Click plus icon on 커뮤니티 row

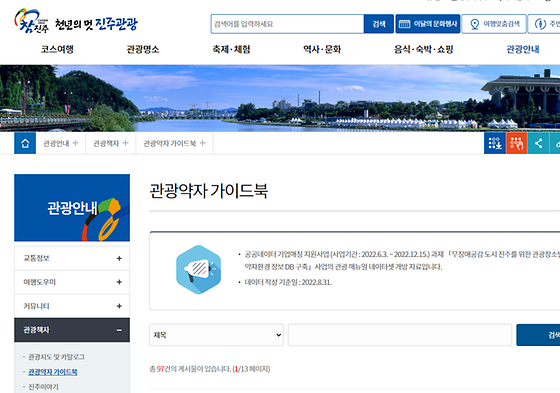[x=119, y=306]
